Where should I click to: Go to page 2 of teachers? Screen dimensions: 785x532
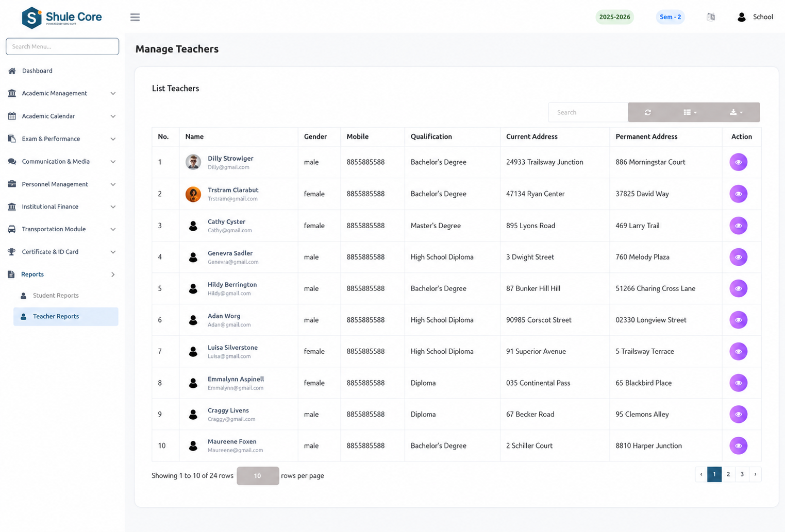728,474
